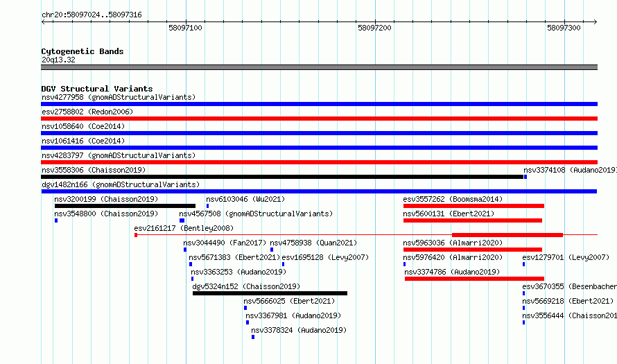
Task: Select the black dgv5324n152 Chaisson2019 bar
Action: pyautogui.click(x=270, y=293)
